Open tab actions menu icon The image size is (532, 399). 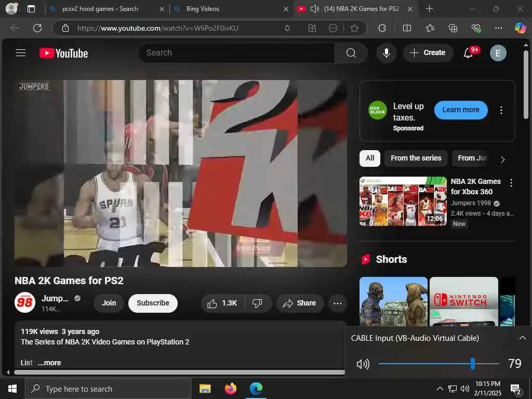(x=31, y=9)
